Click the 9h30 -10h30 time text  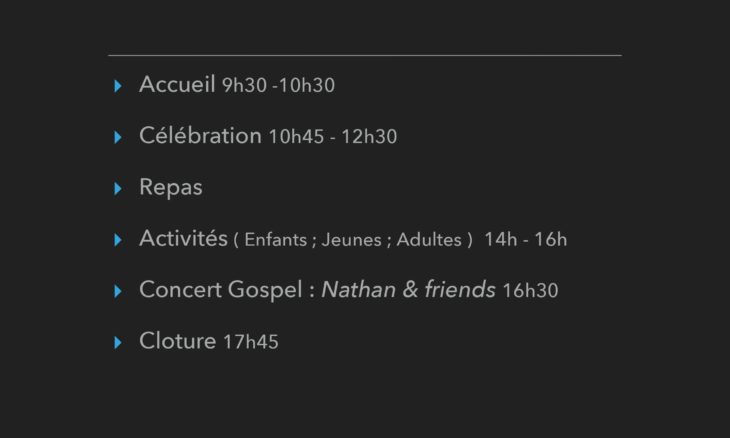(x=278, y=85)
